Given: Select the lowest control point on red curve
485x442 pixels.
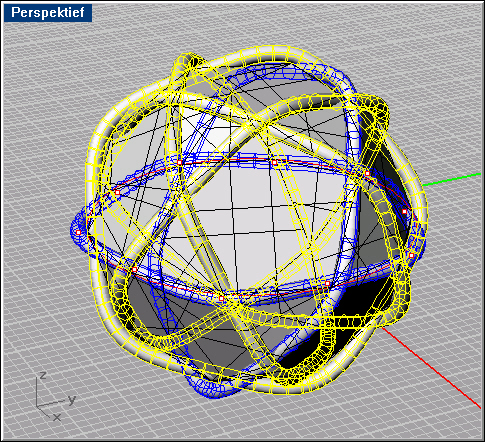Looking at the screenshot, I should [221, 298].
